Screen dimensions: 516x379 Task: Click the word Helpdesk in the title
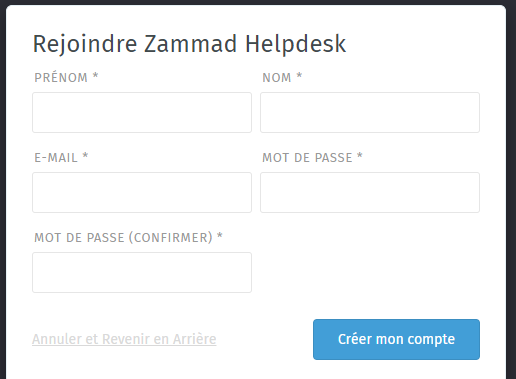[296, 44]
